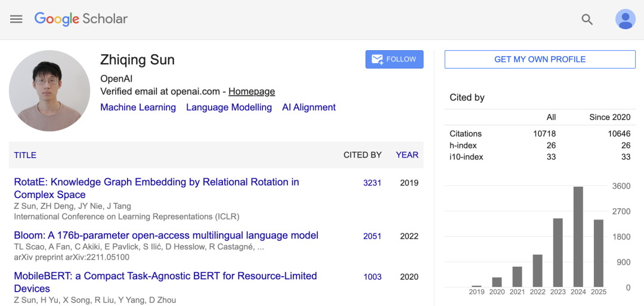Open search with the magnifier icon
The width and height of the screenshot is (644, 306).
point(587,19)
